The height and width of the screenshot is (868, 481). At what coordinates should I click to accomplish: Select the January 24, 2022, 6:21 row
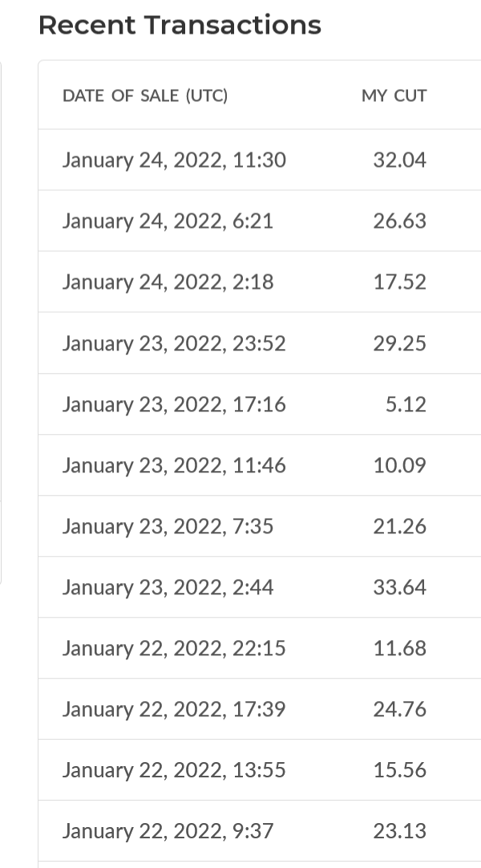click(x=260, y=221)
